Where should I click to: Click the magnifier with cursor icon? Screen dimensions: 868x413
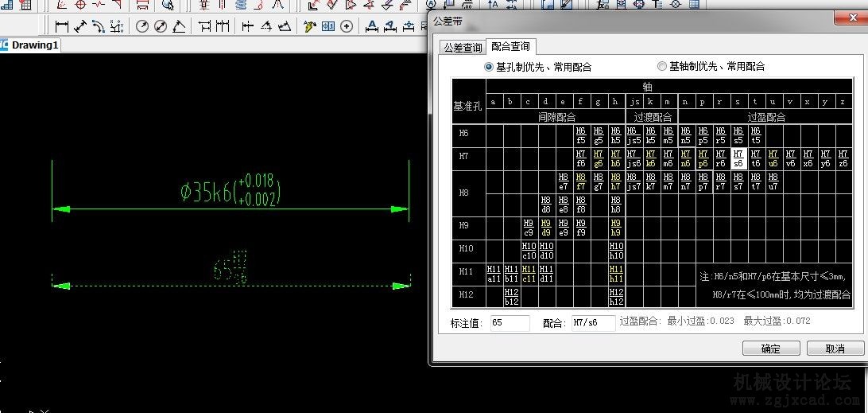pos(169,5)
